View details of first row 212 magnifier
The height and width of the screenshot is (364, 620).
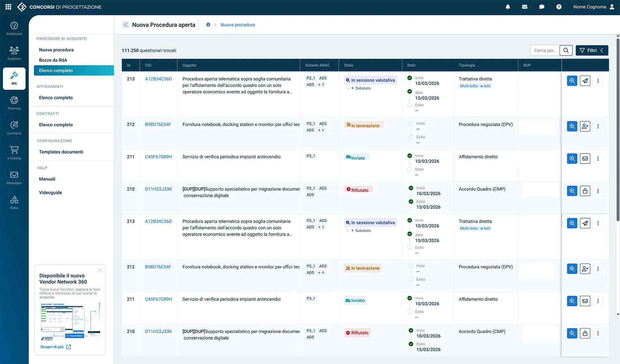coord(572,126)
